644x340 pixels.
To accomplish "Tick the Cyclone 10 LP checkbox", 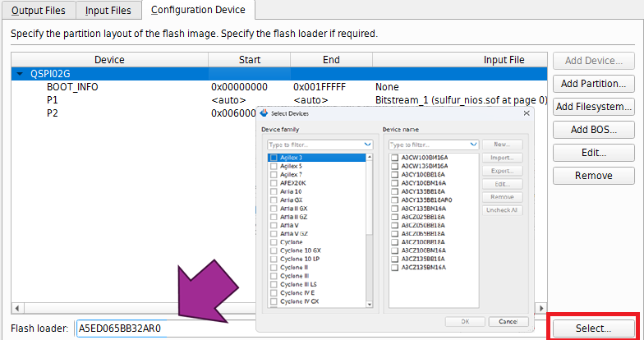I will tap(274, 259).
